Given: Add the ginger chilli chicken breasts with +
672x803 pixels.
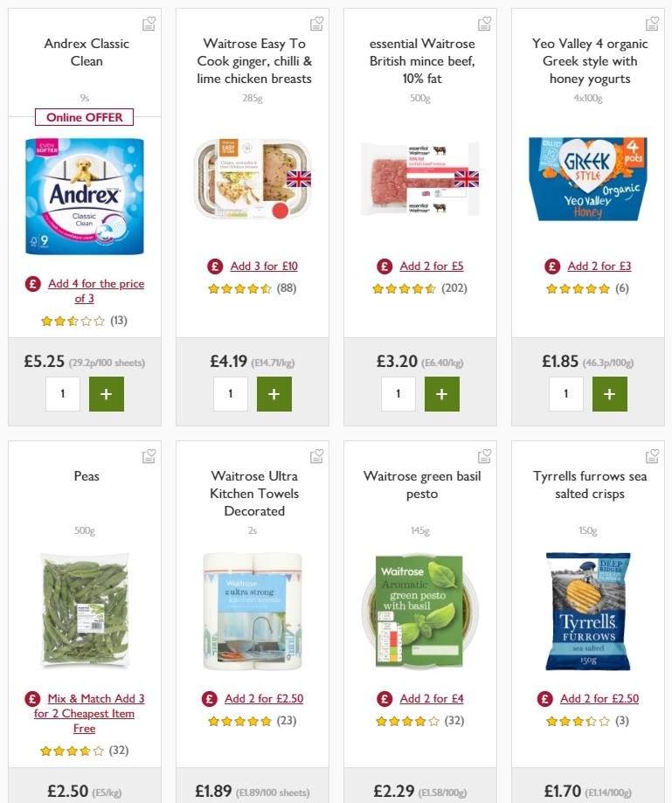Looking at the screenshot, I should click(274, 394).
